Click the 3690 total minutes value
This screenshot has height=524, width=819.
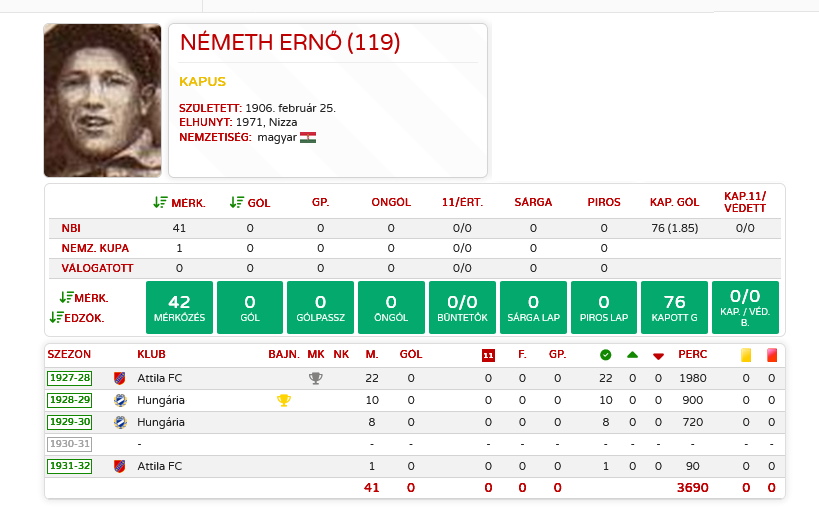coord(693,487)
